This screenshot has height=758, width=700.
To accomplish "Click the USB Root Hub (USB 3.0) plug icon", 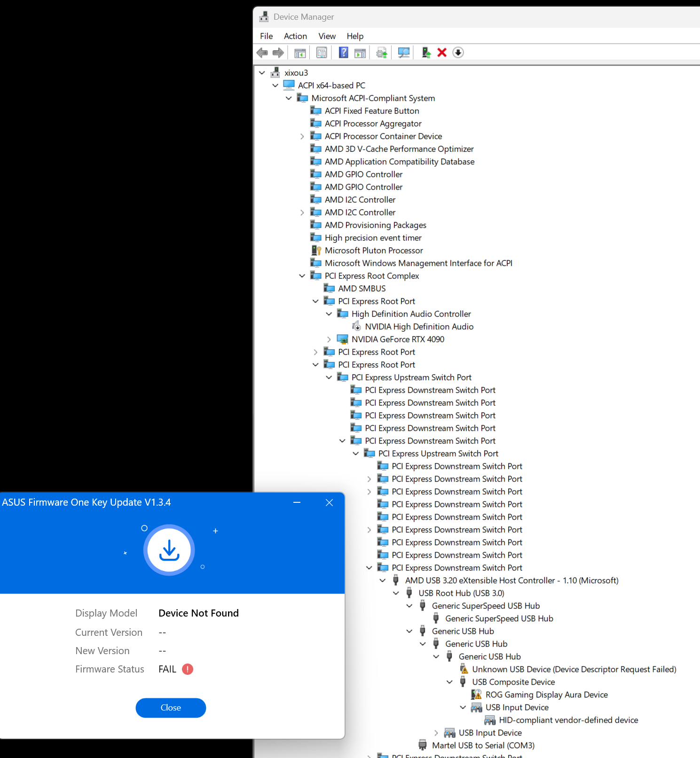I will [x=409, y=593].
